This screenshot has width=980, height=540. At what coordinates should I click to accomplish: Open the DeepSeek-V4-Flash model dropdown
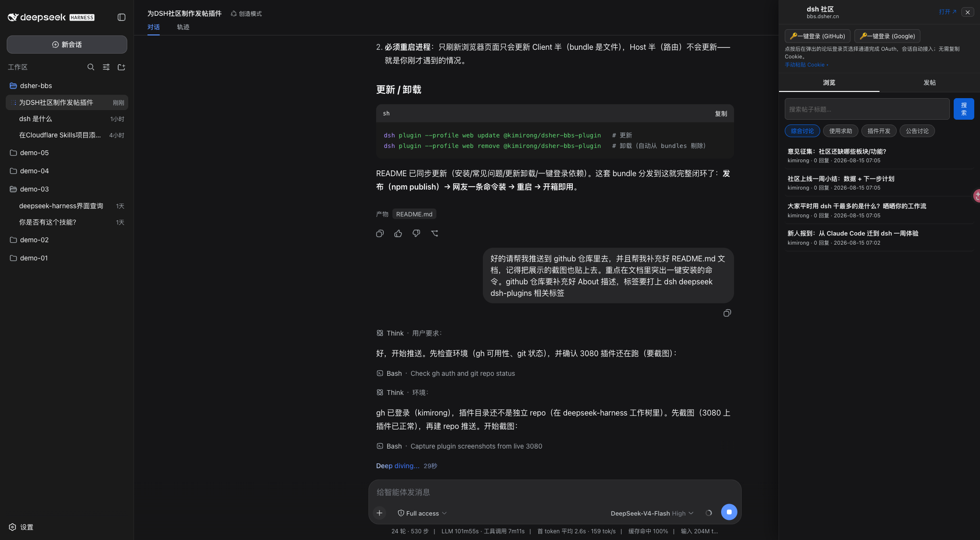click(652, 513)
